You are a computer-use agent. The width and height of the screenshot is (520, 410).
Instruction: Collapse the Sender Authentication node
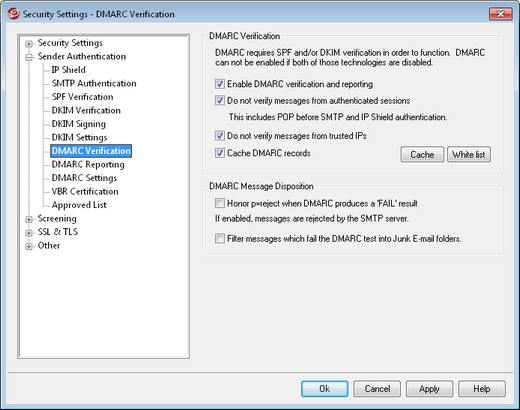pos(29,58)
